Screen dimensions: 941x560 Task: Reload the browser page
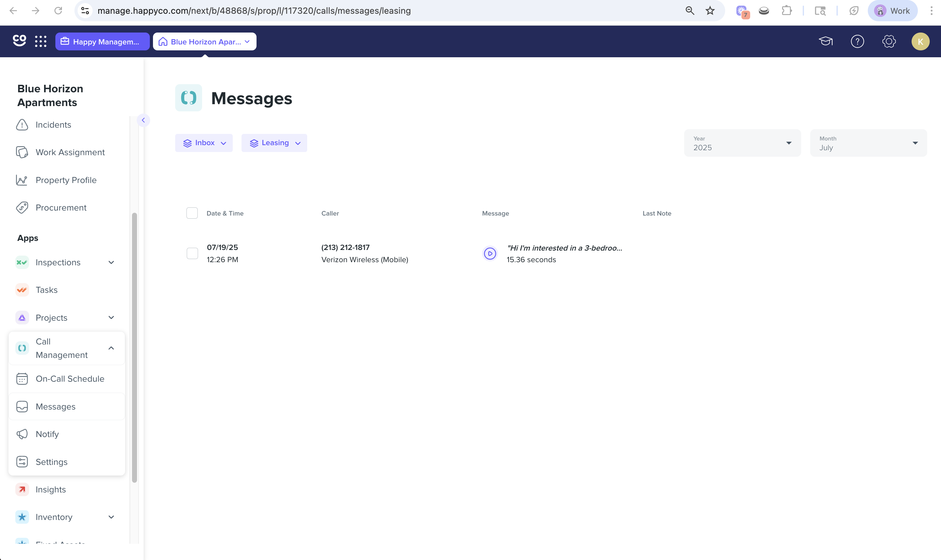[58, 11]
